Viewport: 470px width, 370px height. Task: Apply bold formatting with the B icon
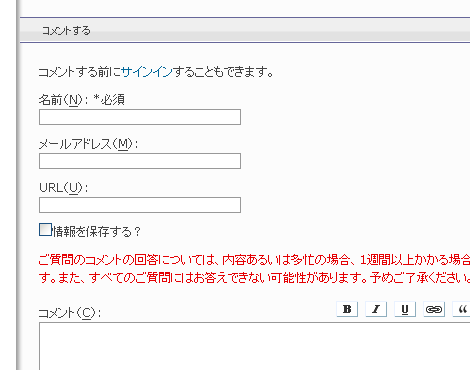pos(347,309)
